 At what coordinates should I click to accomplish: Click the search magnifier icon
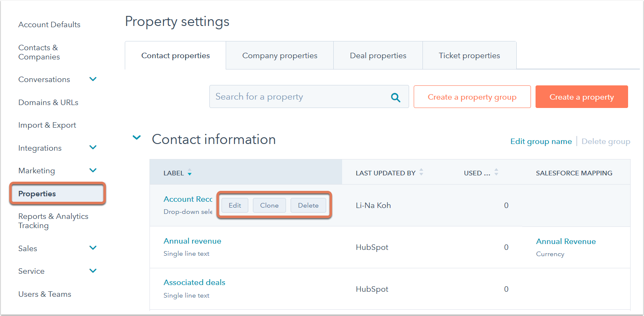(x=395, y=97)
